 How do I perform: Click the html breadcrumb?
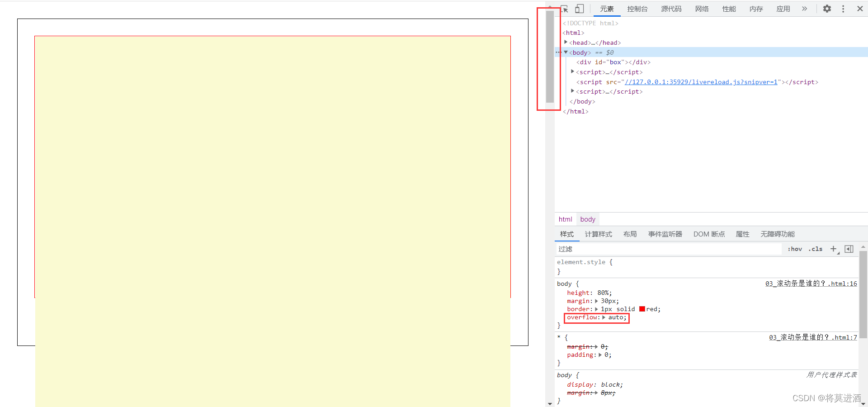click(565, 219)
